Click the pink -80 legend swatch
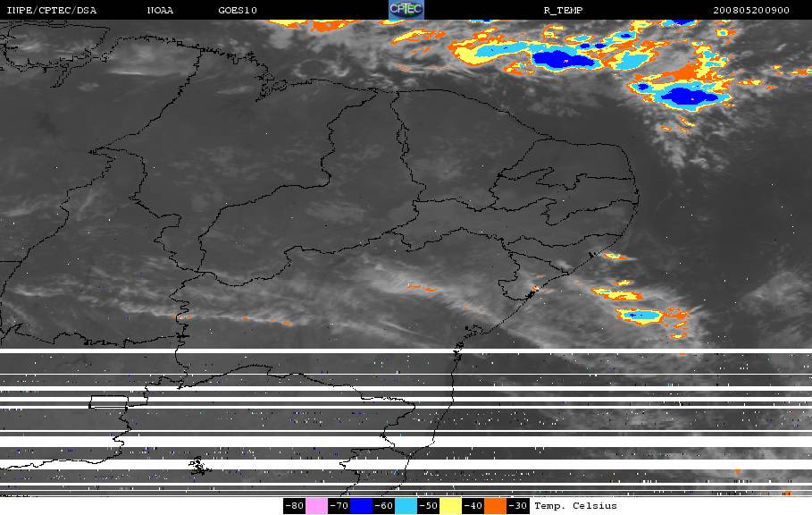Image resolution: width=812 pixels, height=515 pixels. click(316, 506)
